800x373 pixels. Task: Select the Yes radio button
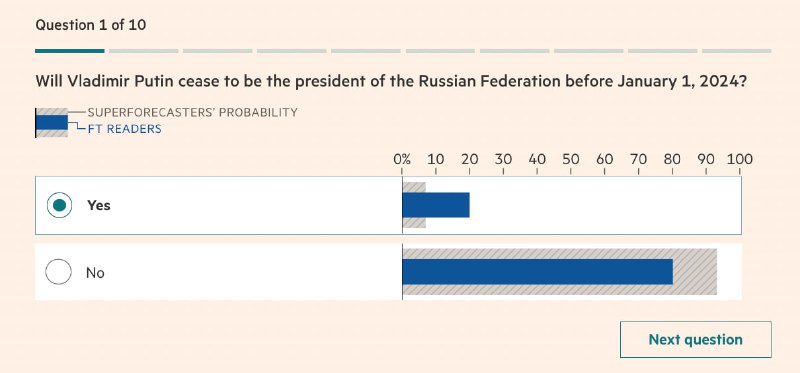tap(59, 205)
